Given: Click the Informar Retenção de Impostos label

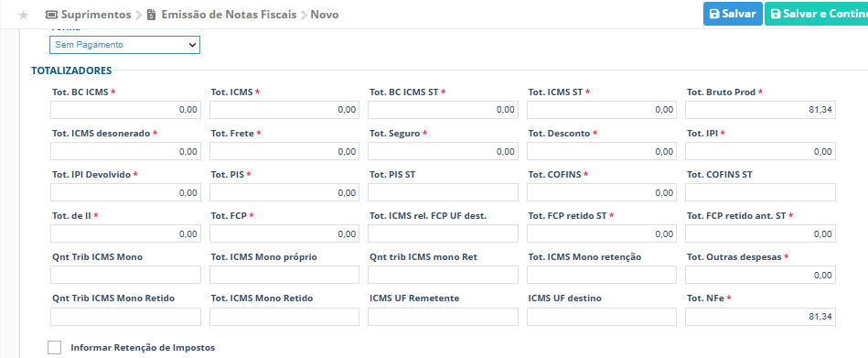Looking at the screenshot, I should coord(143,348).
